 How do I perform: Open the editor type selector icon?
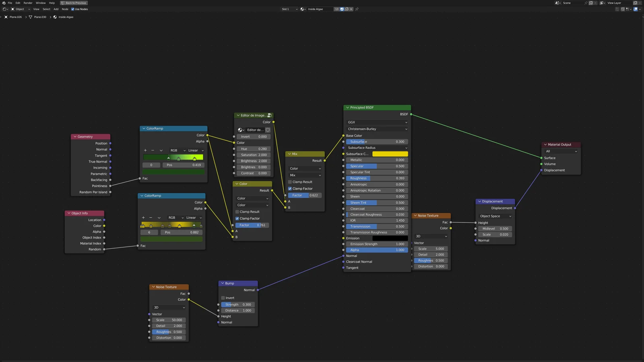click(x=5, y=9)
